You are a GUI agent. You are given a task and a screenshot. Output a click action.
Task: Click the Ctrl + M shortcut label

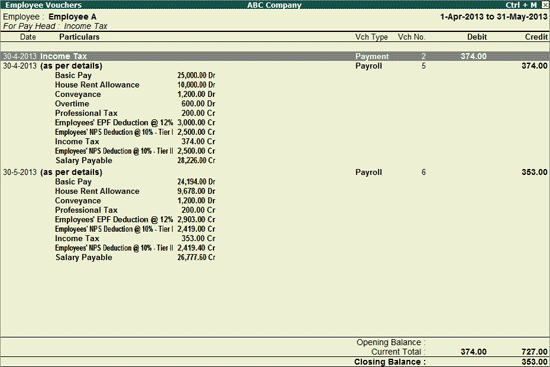point(521,5)
